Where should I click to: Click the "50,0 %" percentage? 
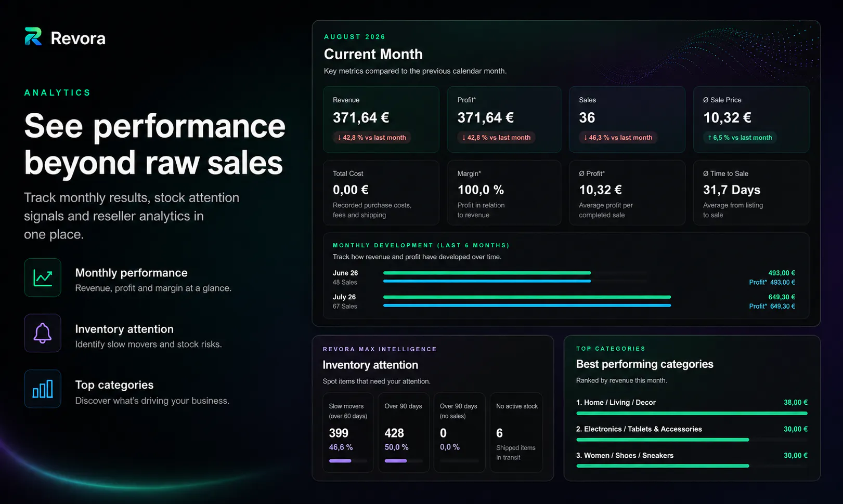point(396,447)
